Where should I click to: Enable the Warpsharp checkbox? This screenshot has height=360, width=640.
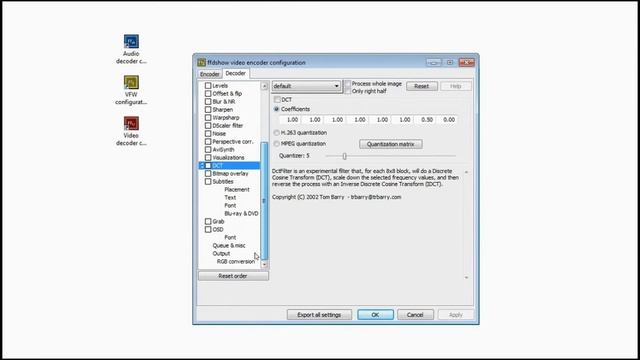point(208,118)
